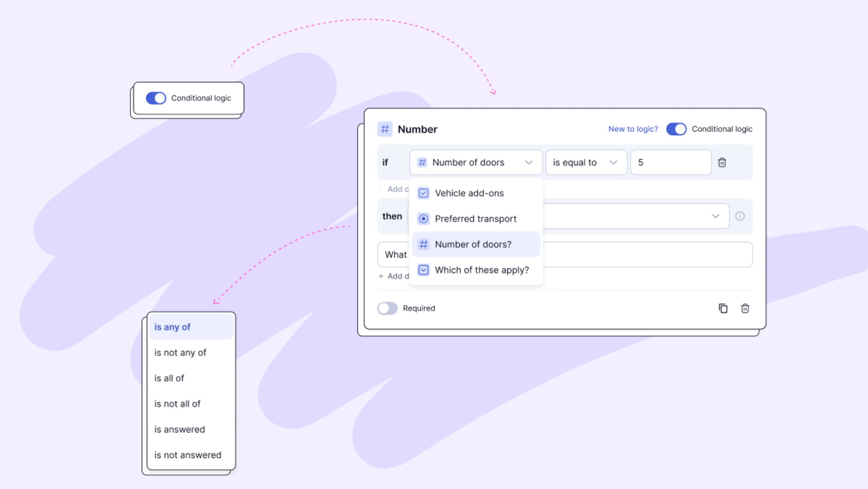The height and width of the screenshot is (489, 868).
Task: Click the number field type icon beside Number
Action: 385,129
